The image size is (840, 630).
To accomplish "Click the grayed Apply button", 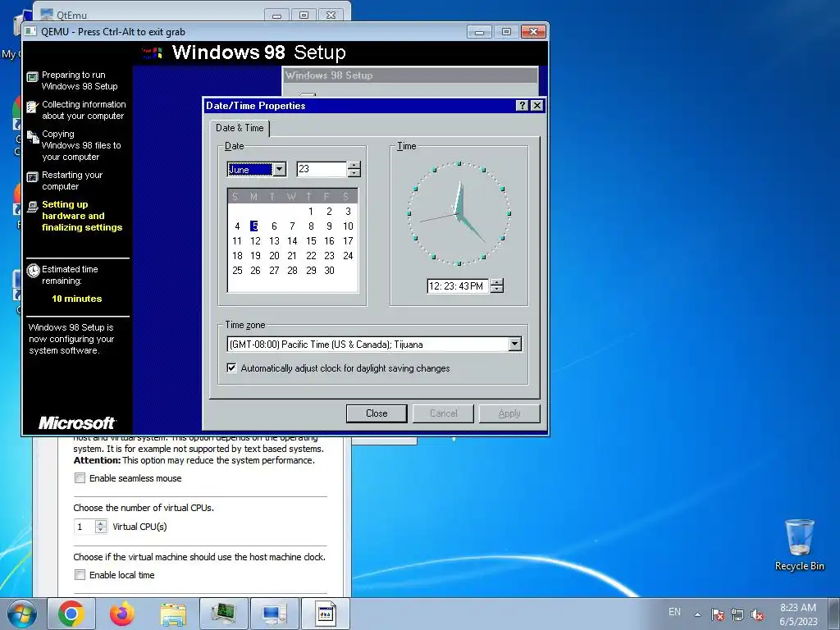I will click(x=509, y=413).
